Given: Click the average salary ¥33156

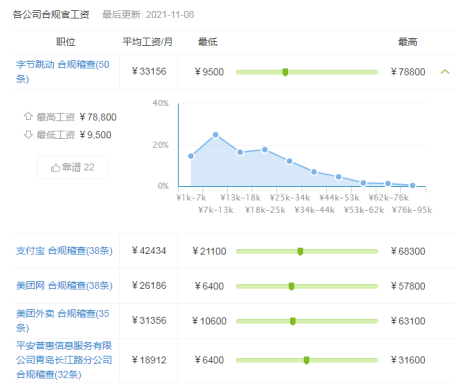Looking at the screenshot, I should [x=149, y=71].
